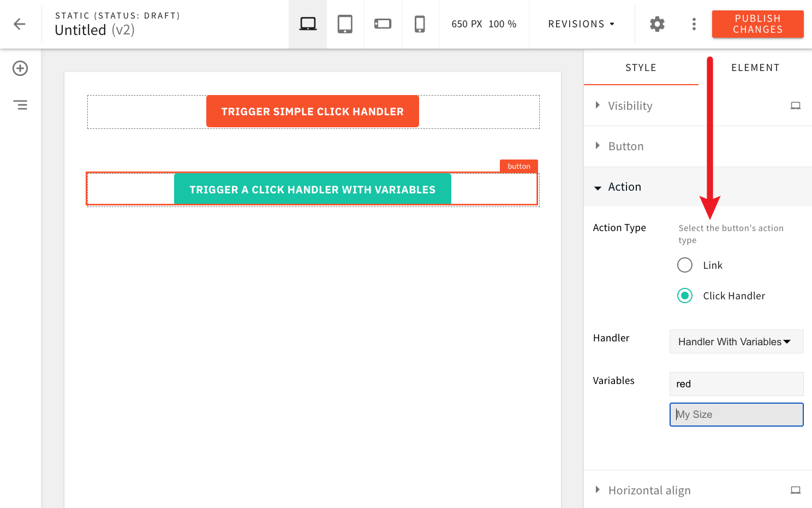
Task: Expand the Button section
Action: click(625, 146)
